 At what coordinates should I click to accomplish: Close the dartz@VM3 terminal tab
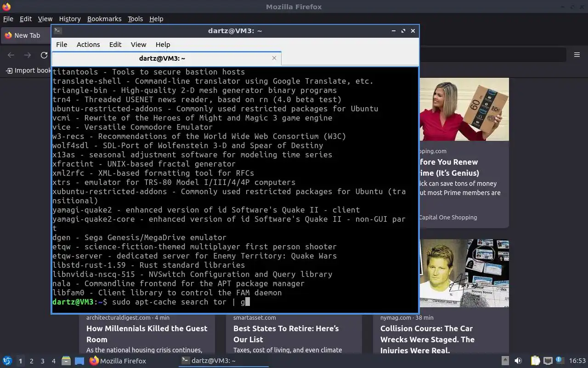pyautogui.click(x=274, y=58)
